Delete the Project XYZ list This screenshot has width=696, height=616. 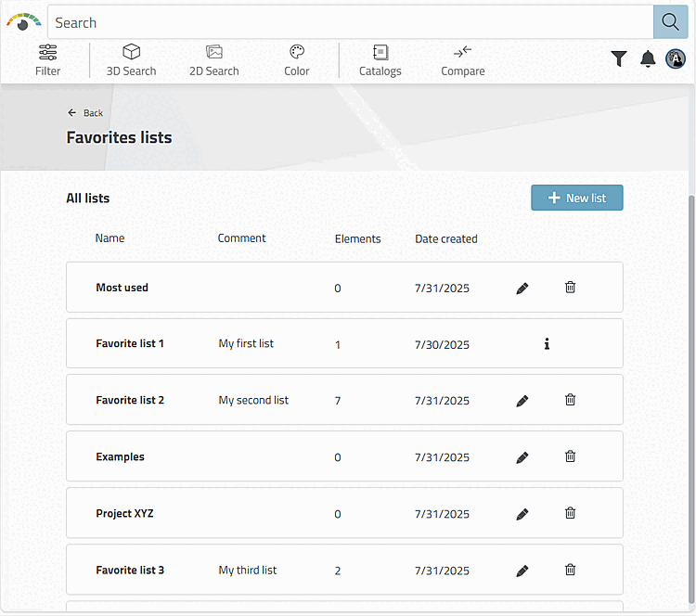click(x=570, y=513)
